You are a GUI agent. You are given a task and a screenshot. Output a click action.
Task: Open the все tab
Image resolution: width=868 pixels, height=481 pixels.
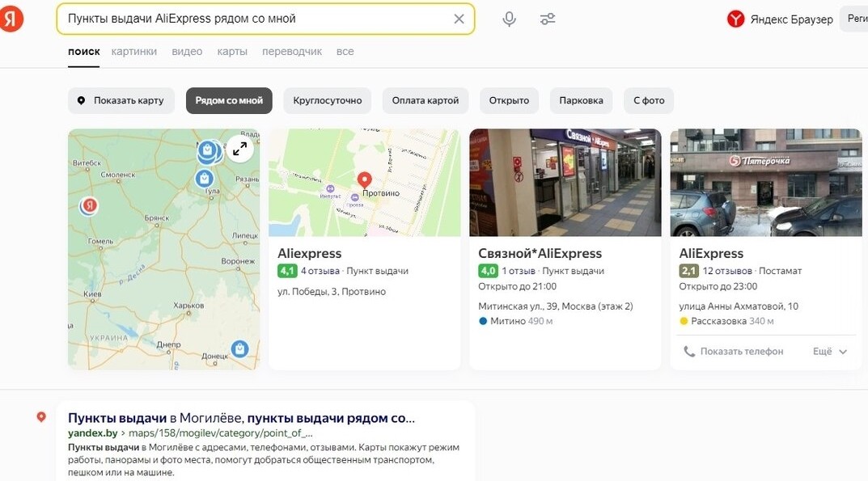tap(345, 52)
